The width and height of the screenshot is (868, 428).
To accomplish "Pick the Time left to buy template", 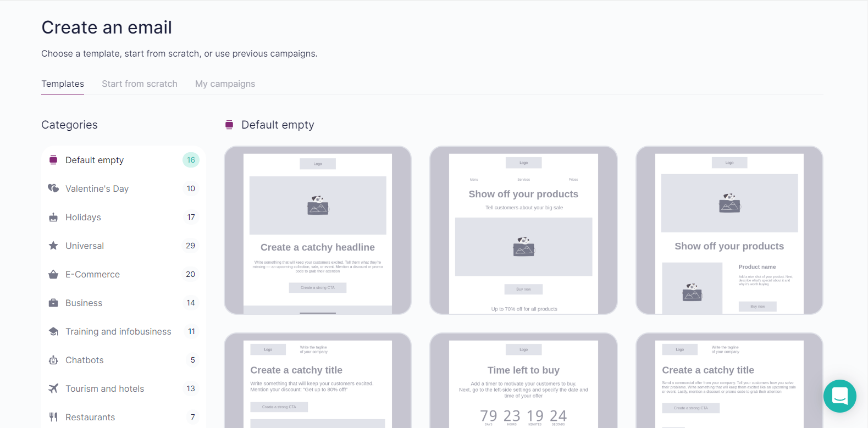I will coord(523,380).
